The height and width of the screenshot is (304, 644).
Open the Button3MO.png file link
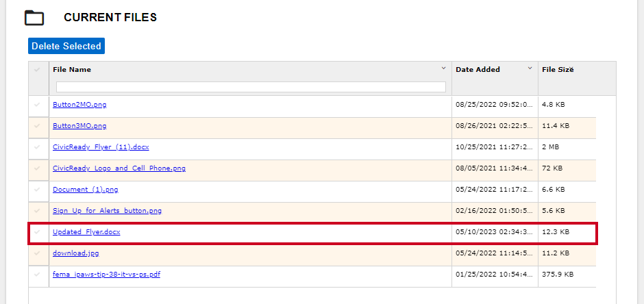click(79, 125)
